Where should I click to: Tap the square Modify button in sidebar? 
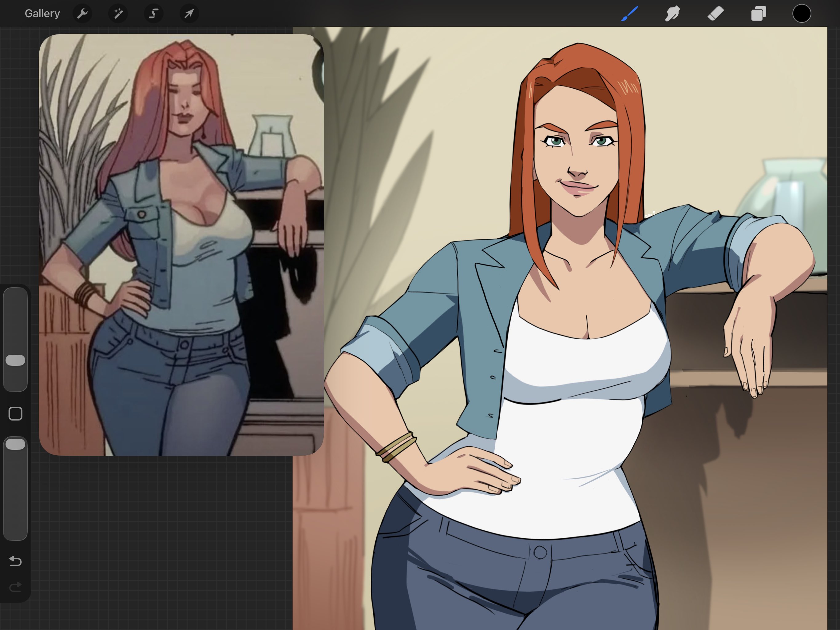click(x=15, y=414)
